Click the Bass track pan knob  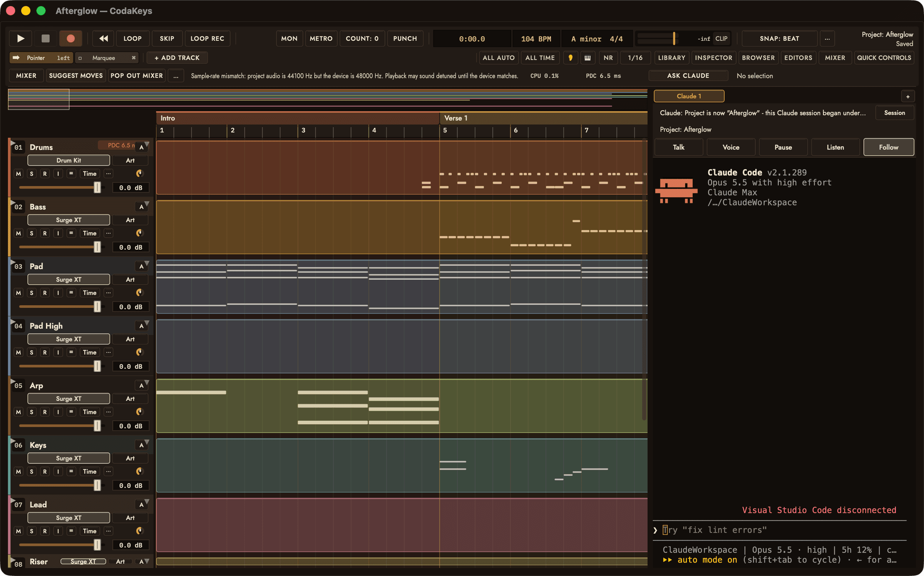point(139,233)
